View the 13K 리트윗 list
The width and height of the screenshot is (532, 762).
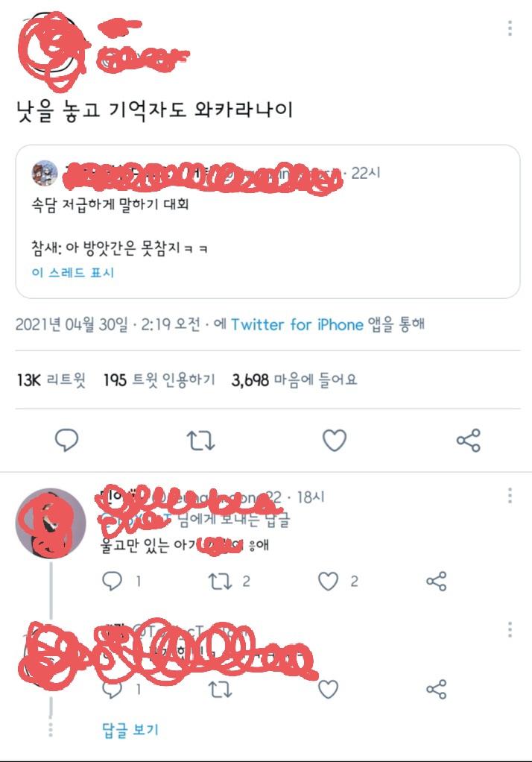point(51,380)
